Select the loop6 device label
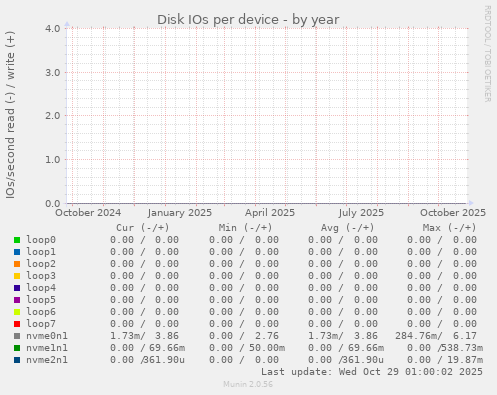497x395 pixels. pyautogui.click(x=41, y=312)
